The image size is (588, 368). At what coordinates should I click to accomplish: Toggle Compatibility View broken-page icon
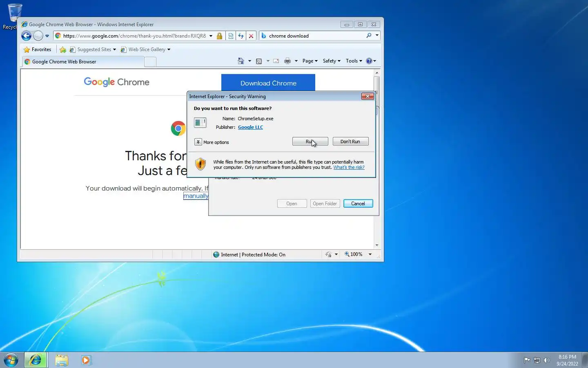coord(231,36)
